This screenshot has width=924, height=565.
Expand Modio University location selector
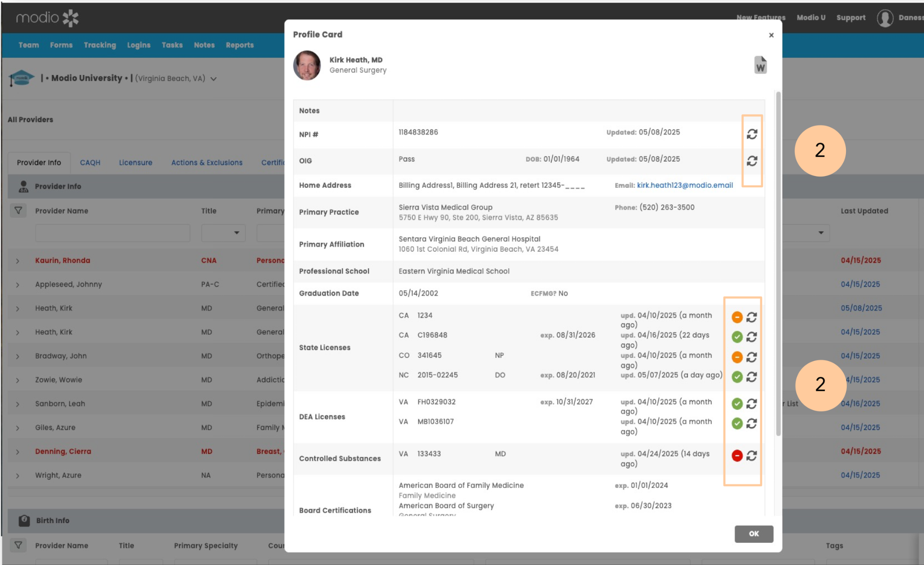click(214, 79)
